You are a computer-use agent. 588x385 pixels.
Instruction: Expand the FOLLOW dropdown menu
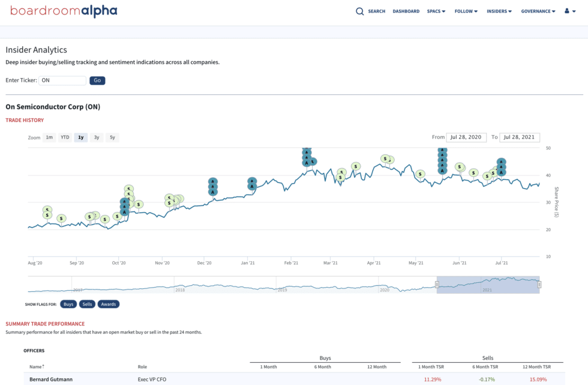(466, 11)
